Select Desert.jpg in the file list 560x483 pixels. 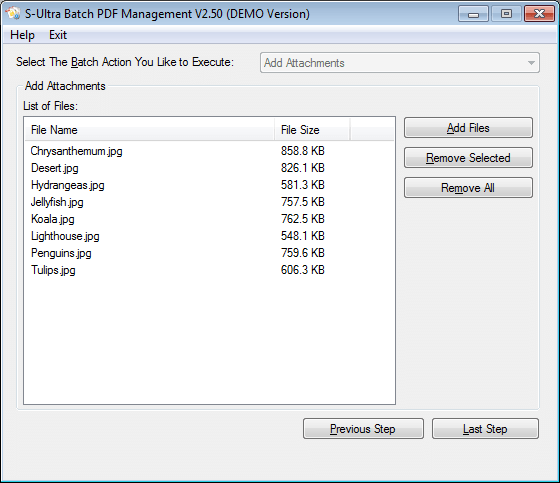click(55, 168)
